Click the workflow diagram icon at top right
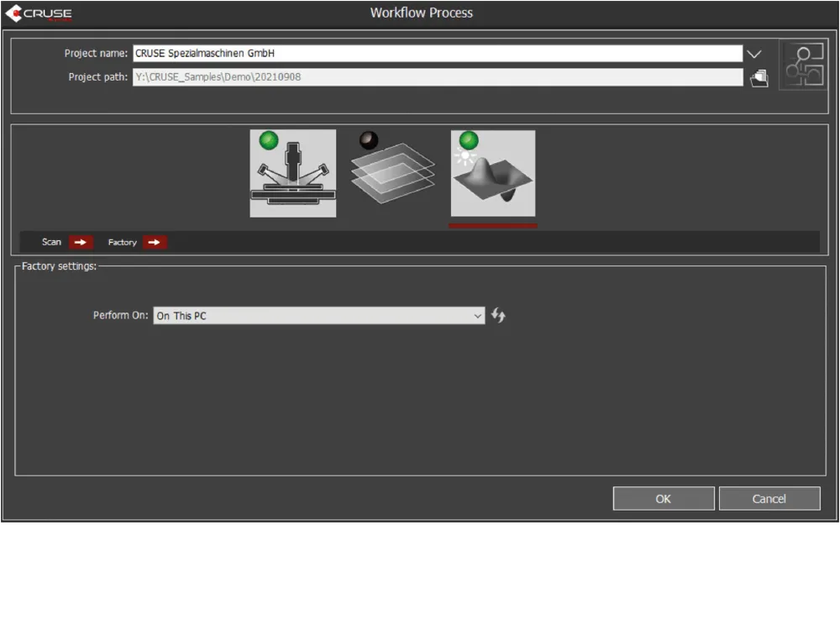Screen dimensions: 840x630 [x=803, y=65]
